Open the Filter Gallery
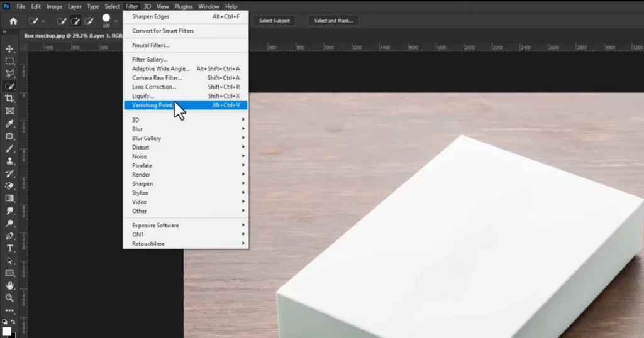This screenshot has height=338, width=644. tap(186, 60)
